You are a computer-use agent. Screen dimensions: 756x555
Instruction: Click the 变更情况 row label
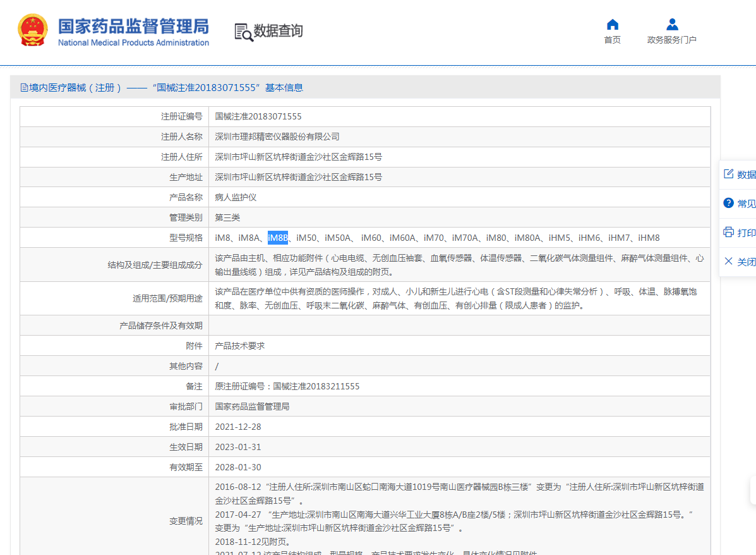(186, 521)
